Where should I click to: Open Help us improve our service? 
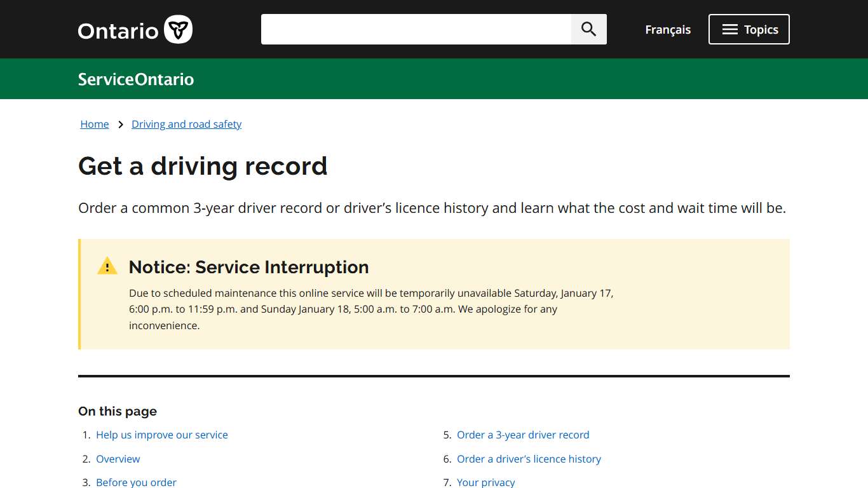tap(161, 435)
